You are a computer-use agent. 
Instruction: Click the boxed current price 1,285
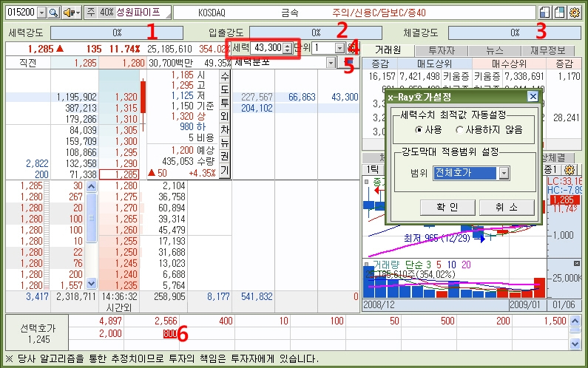click(119, 174)
